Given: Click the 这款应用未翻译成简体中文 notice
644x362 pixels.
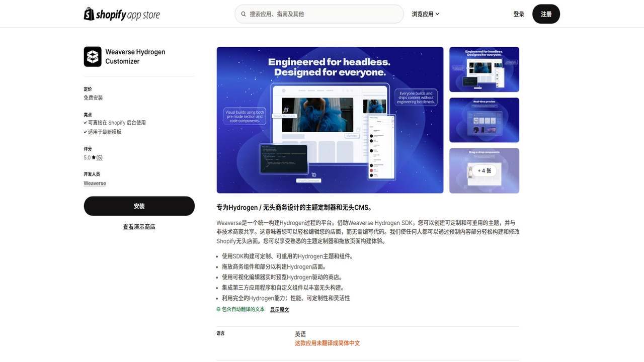Looking at the screenshot, I should tap(327, 343).
